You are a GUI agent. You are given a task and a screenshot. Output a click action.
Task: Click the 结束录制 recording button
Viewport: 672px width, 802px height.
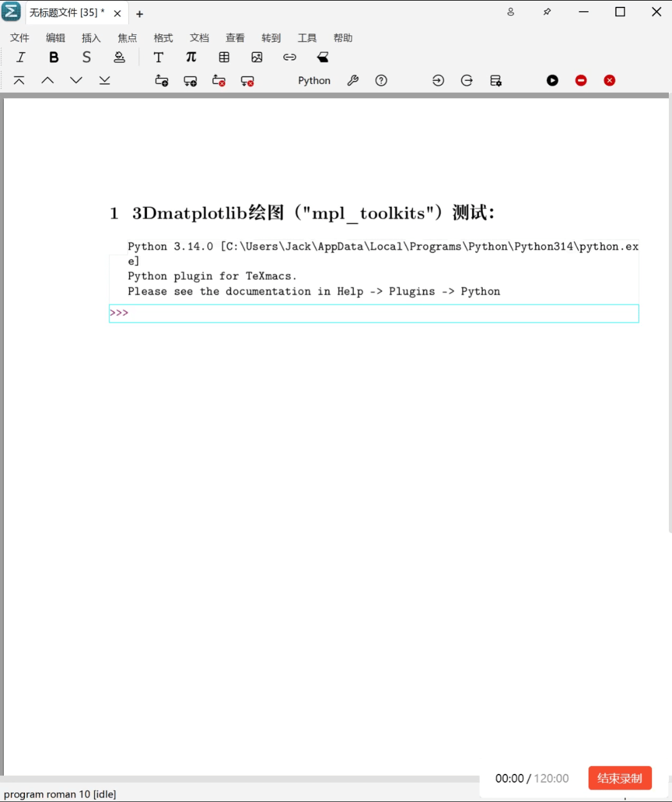point(620,778)
